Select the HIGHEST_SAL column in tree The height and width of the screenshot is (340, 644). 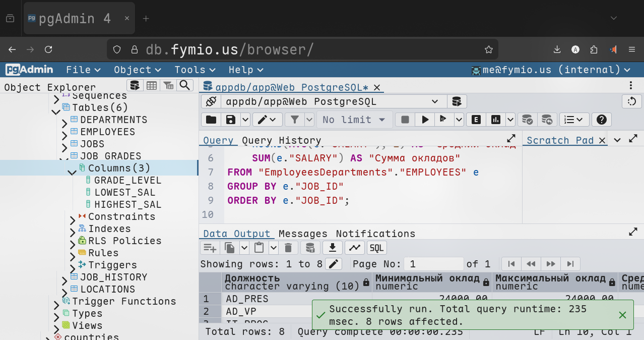pos(127,204)
